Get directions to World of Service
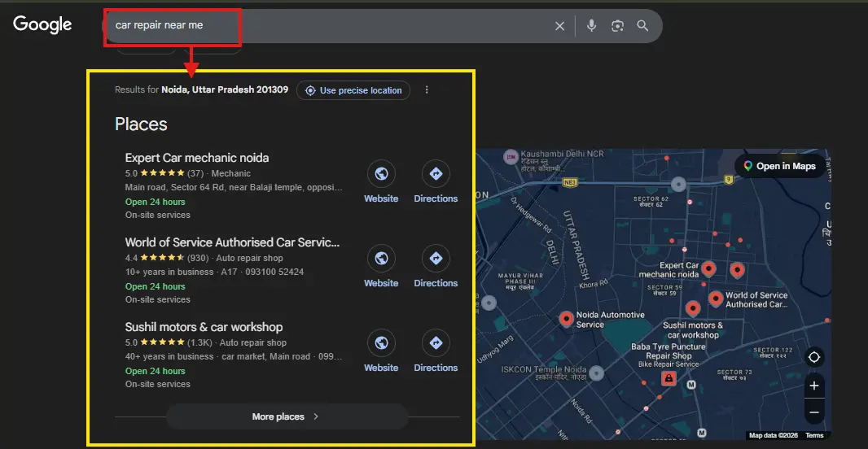Screen dimensions: 868x449 pyautogui.click(x=436, y=267)
